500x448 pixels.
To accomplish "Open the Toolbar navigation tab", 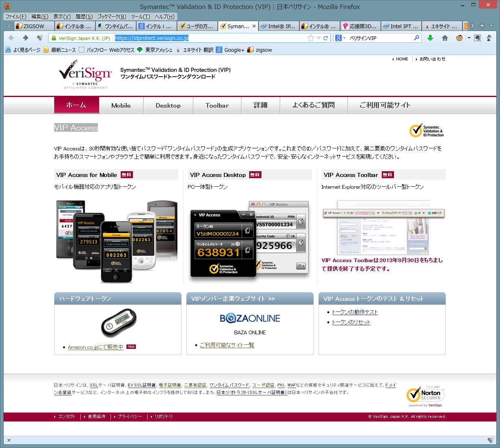I will [x=217, y=105].
